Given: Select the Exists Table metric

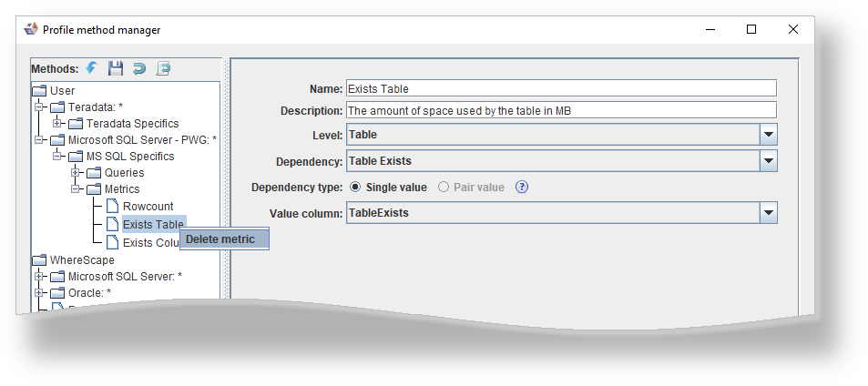Looking at the screenshot, I should pos(153,224).
